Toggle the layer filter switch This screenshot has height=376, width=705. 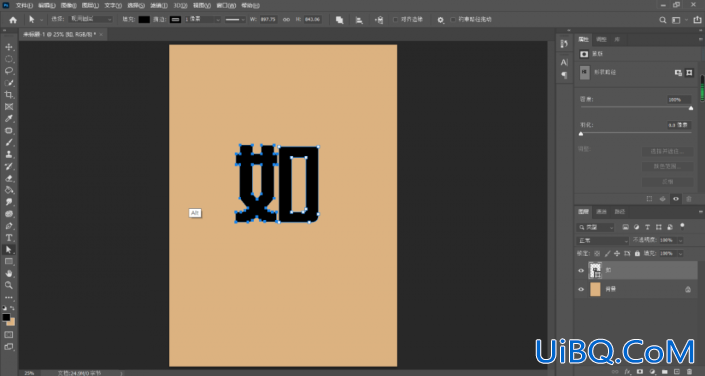point(682,226)
